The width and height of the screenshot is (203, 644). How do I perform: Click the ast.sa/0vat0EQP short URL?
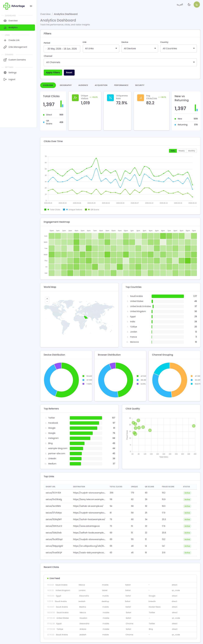[x=54, y=552]
